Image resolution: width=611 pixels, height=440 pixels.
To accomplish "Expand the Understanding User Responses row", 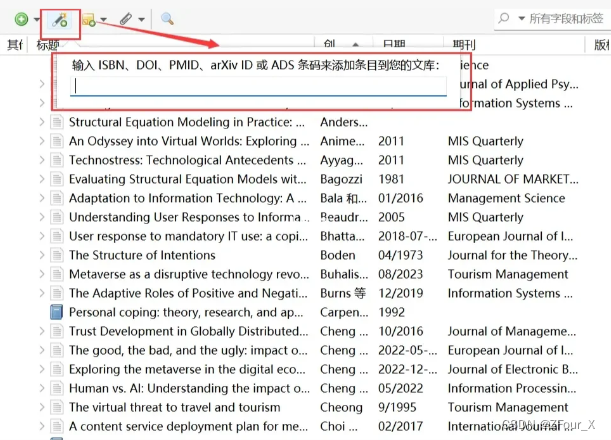I will [42, 217].
